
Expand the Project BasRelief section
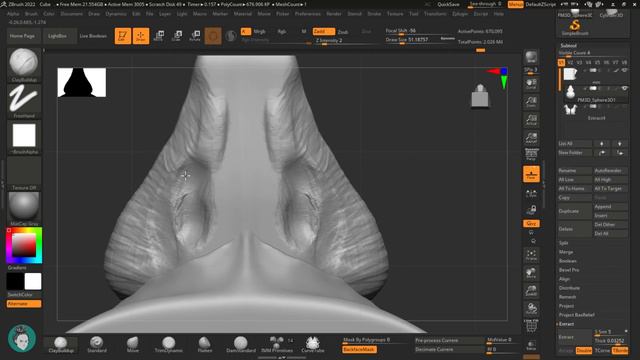tap(576, 315)
